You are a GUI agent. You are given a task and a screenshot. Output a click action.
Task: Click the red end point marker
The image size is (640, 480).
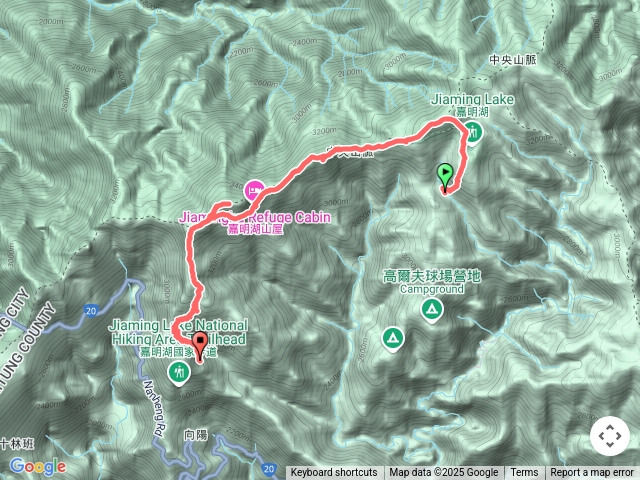click(200, 347)
